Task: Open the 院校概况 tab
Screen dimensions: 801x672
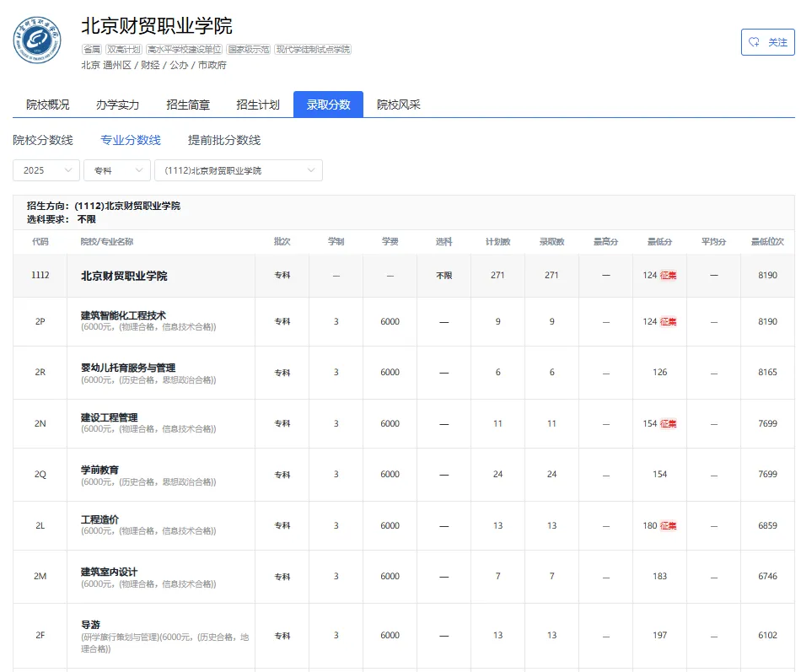Action: [x=47, y=105]
